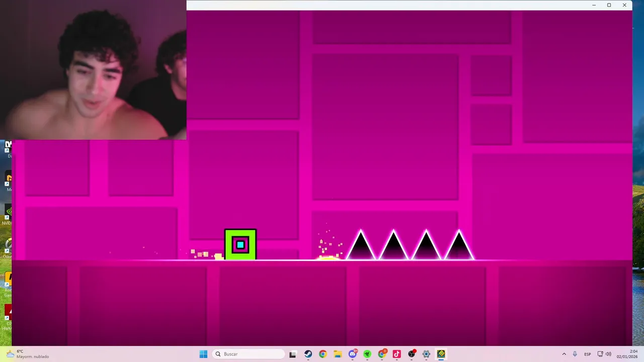Image resolution: width=644 pixels, height=362 pixels.
Task: Click the microphone tray icon
Action: [575, 354]
